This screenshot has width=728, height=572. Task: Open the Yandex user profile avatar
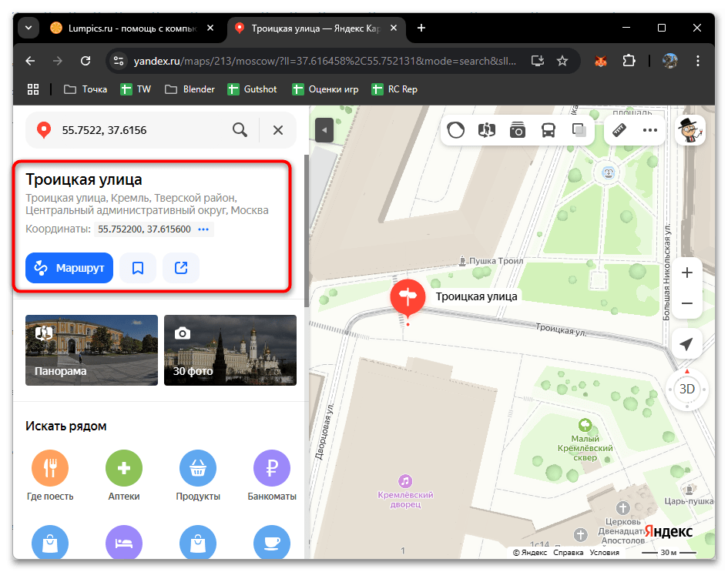(x=689, y=130)
